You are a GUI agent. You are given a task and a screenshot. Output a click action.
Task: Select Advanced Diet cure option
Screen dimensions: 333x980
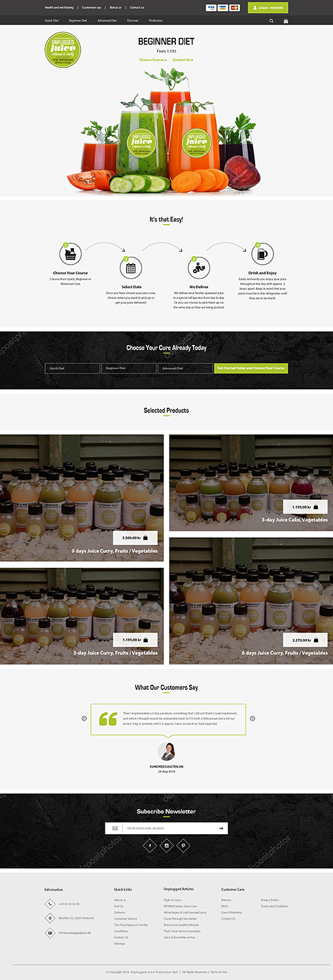click(185, 368)
